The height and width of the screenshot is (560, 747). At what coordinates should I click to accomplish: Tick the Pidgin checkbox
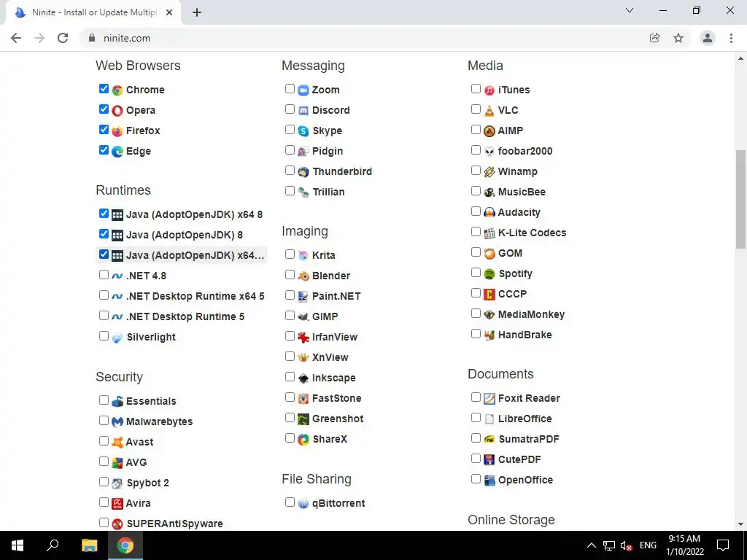[290, 150]
